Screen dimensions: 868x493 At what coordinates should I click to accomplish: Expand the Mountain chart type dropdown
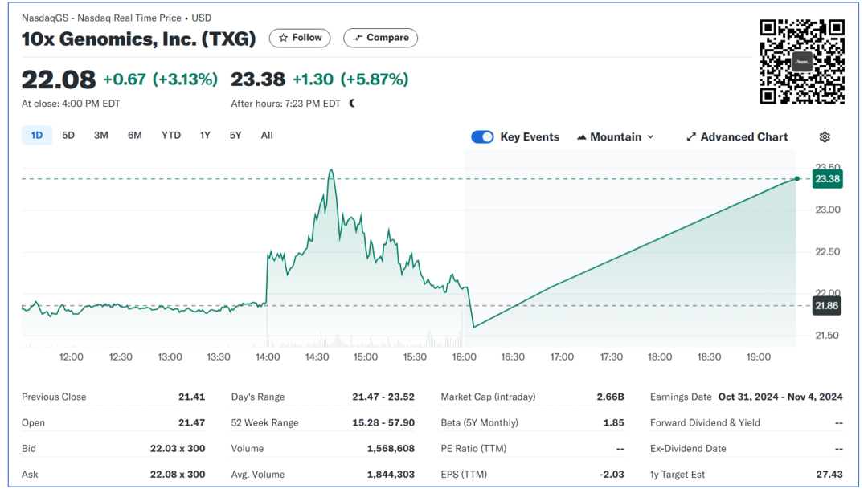[615, 137]
